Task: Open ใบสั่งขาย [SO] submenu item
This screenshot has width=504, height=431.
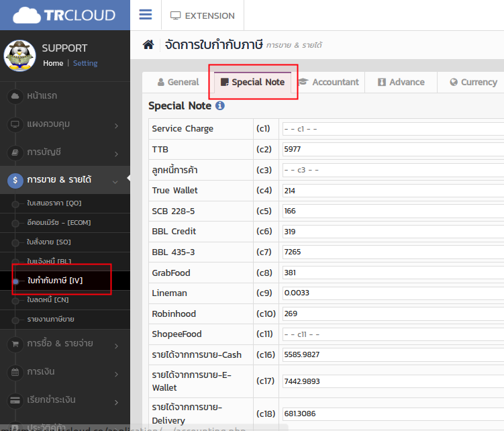Action: 49,242
